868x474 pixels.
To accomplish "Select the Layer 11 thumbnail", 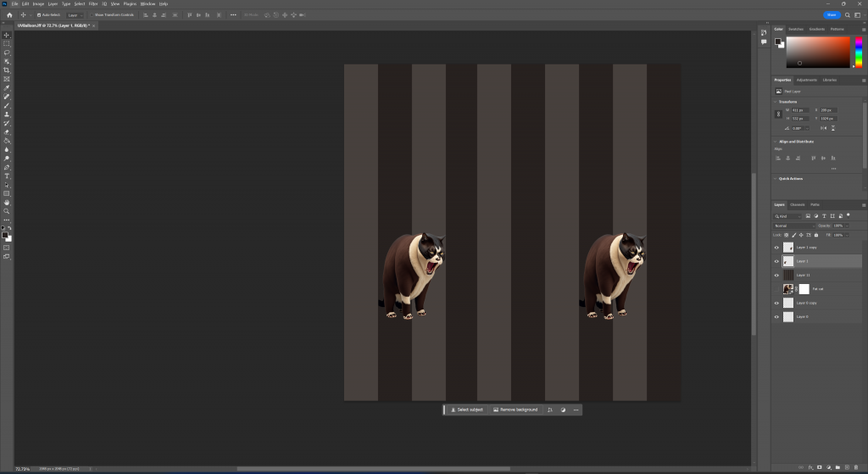I will [788, 276].
